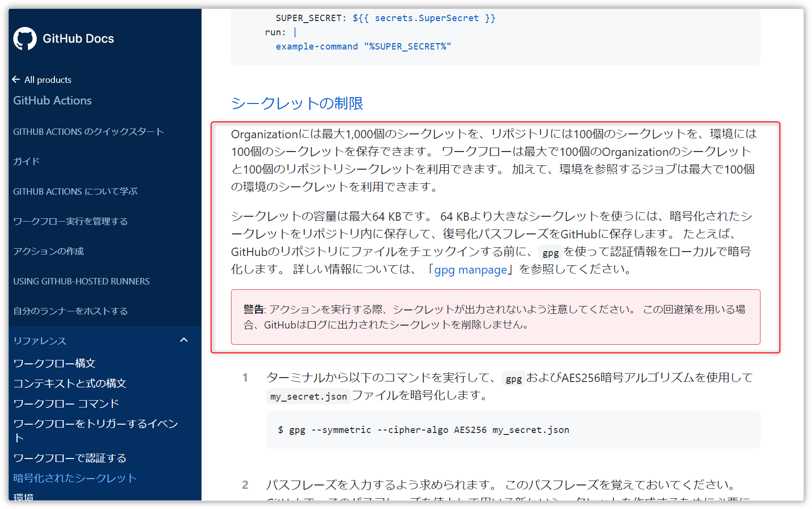Viewport: 812px width, 509px height.
Task: Open GITHUB ACTIONS について学ぶ
Action: [x=75, y=191]
